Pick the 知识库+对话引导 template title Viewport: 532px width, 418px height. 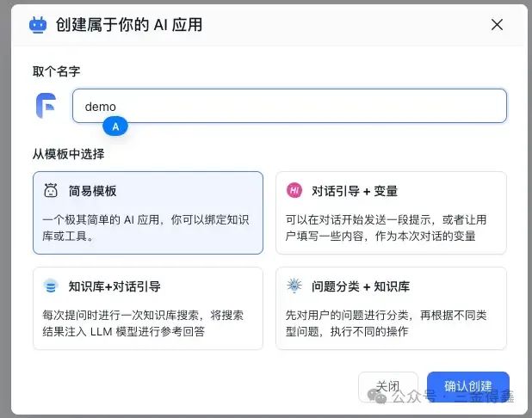(x=114, y=286)
